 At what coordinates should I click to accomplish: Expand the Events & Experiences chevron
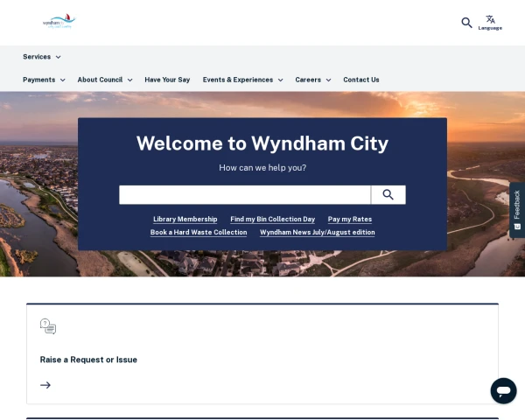click(281, 80)
